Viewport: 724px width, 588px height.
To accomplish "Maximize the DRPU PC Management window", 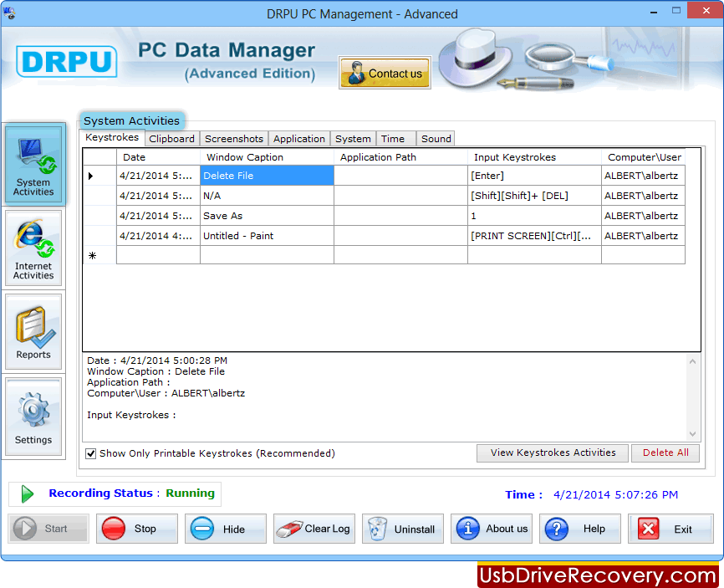I will pyautogui.click(x=676, y=11).
